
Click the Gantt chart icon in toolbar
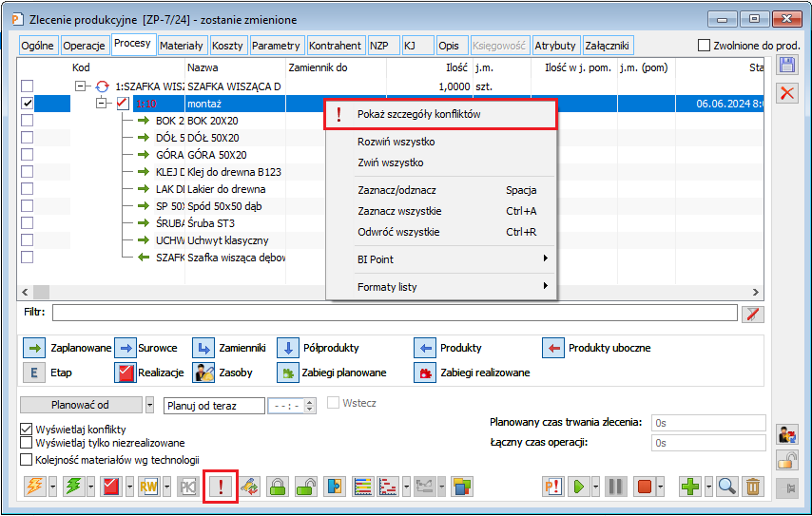pos(388,487)
